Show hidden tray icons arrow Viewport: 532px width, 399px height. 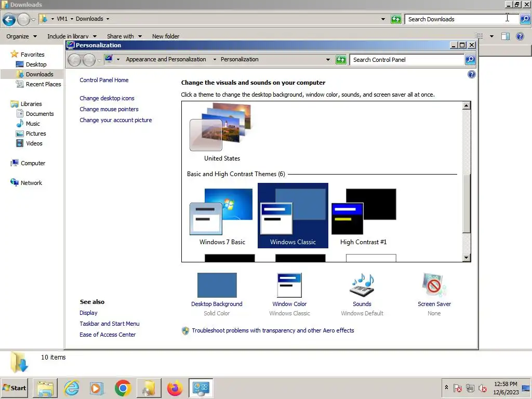click(x=446, y=387)
